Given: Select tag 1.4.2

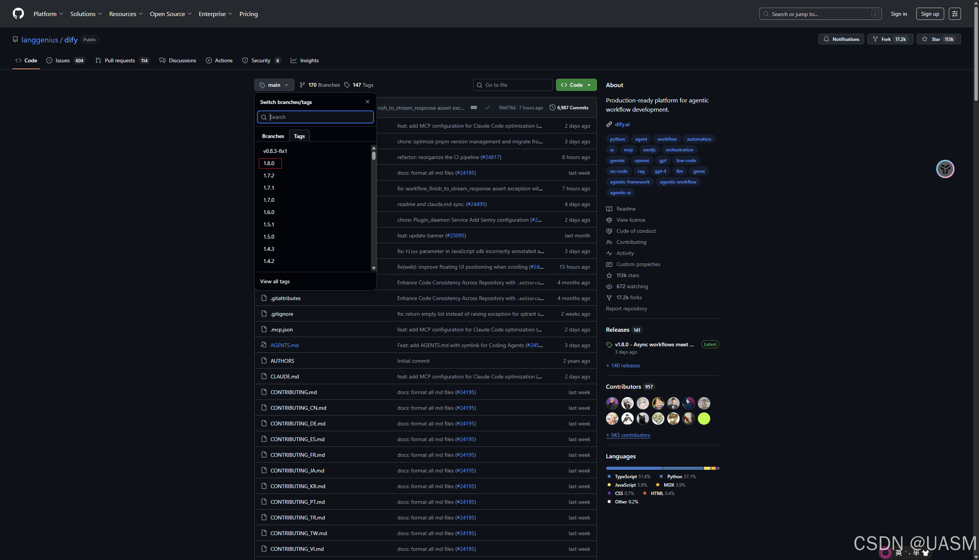Looking at the screenshot, I should pos(269,261).
